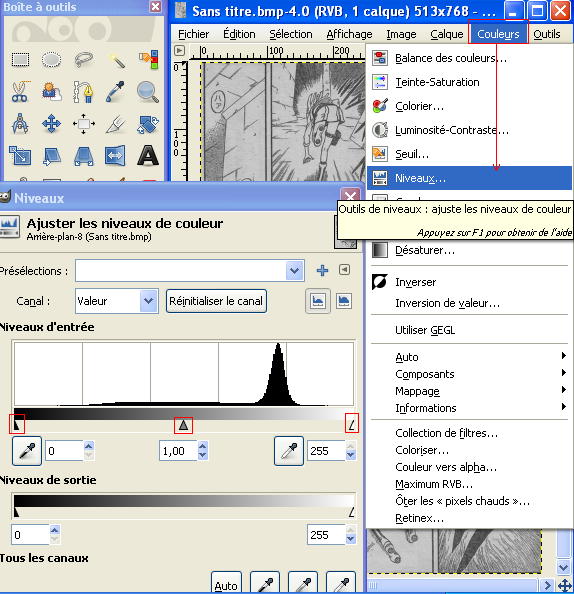The width and height of the screenshot is (574, 594).
Task: Click the black input level triangle slider
Action: tap(16, 425)
